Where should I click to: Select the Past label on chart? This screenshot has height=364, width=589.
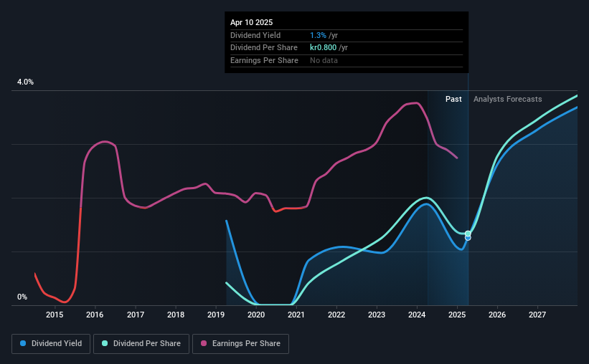coord(453,99)
